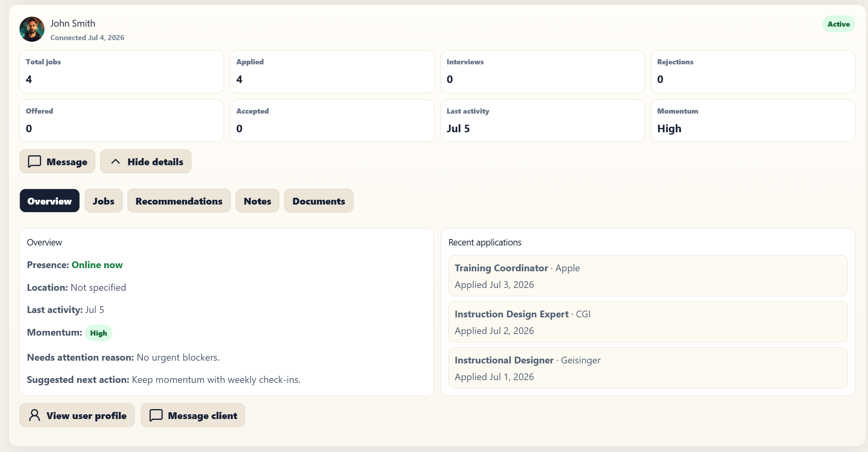The height and width of the screenshot is (452, 868).
Task: Click the Recent applications heading
Action: click(485, 242)
